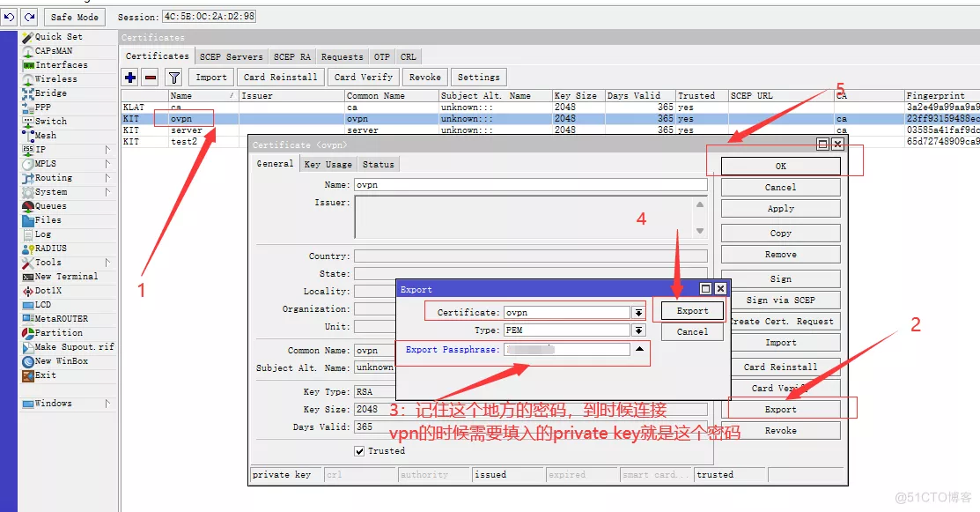Switch to the Key Usage tab

328,164
